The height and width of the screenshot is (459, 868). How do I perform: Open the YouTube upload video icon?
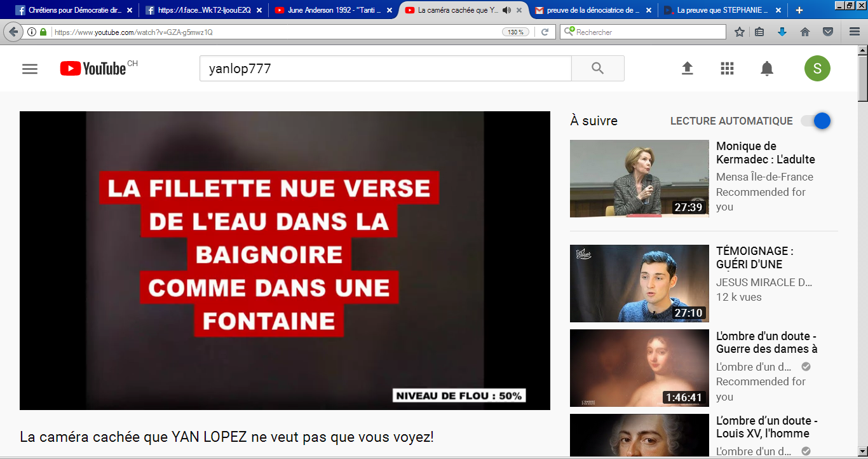[x=687, y=69]
